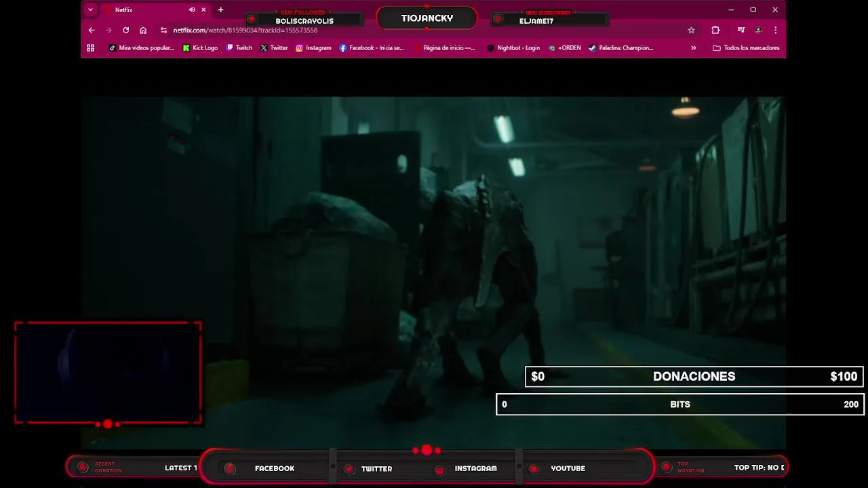Open the Nightbot - Login bookmark
Screen dimensions: 868x488
tap(513, 48)
